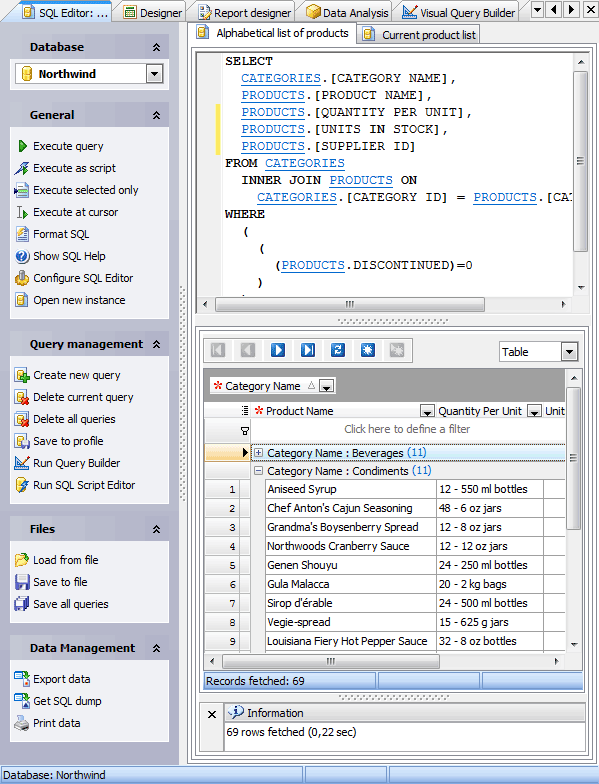Open the tab list dropdown arrow
Screen dimensions: 599x784
537,10
